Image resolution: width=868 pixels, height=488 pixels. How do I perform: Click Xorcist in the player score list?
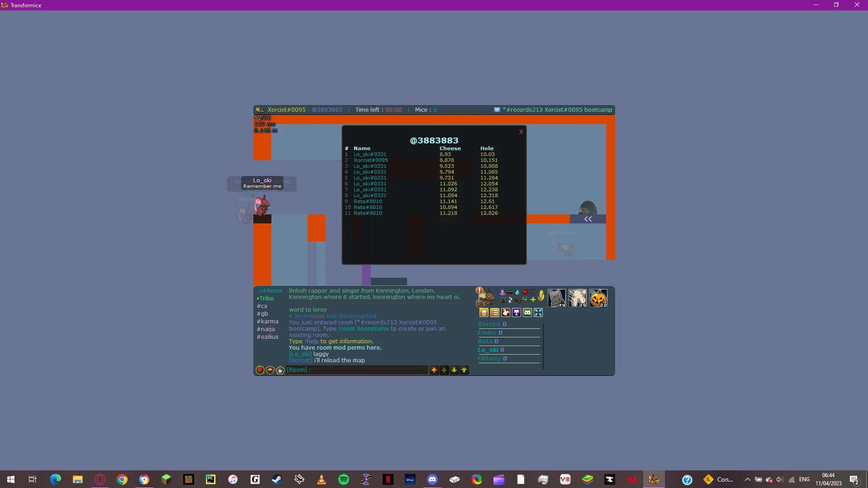(x=489, y=324)
